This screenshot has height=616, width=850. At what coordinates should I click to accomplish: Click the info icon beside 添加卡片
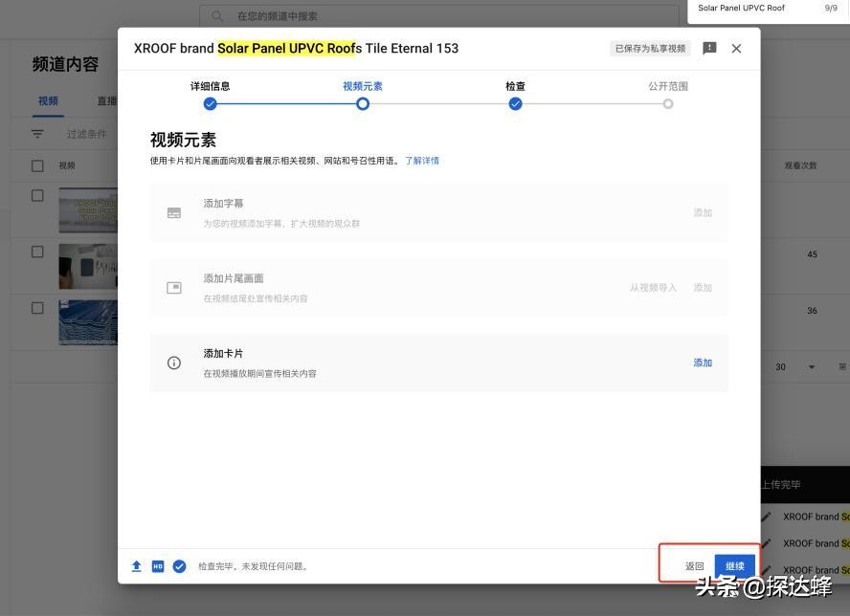(x=173, y=362)
